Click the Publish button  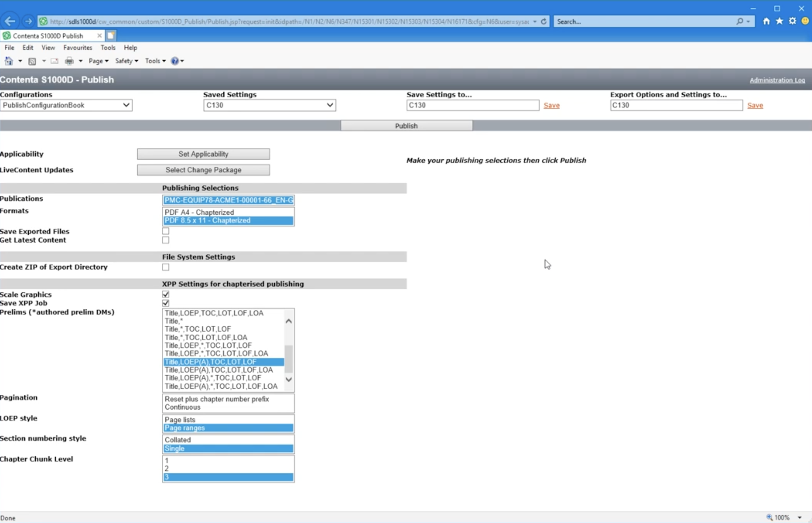(x=406, y=126)
